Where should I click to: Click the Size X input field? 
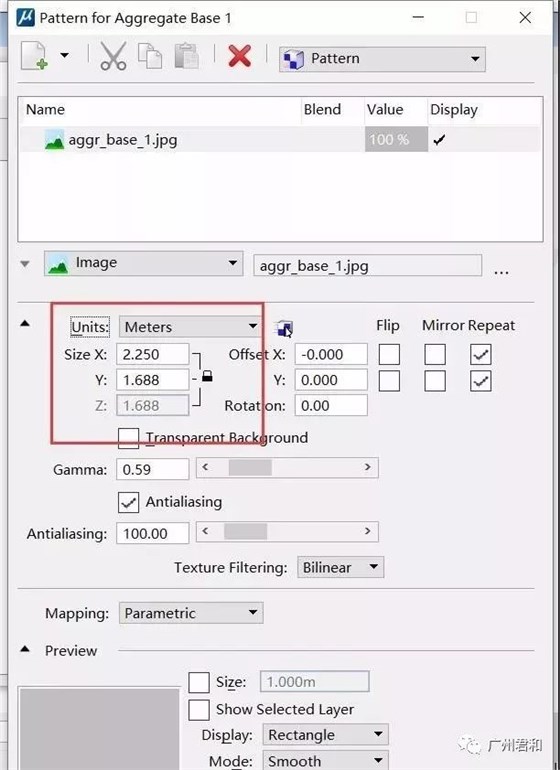point(152,354)
